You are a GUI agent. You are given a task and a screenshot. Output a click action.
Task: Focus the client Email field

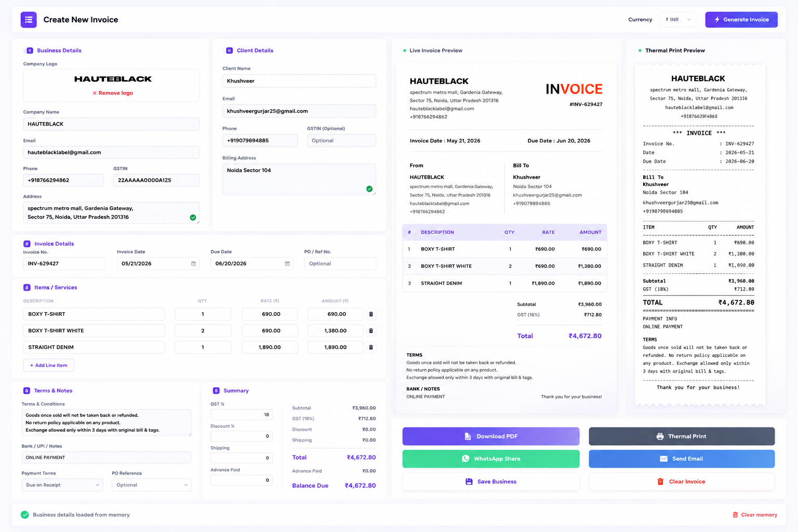299,111
